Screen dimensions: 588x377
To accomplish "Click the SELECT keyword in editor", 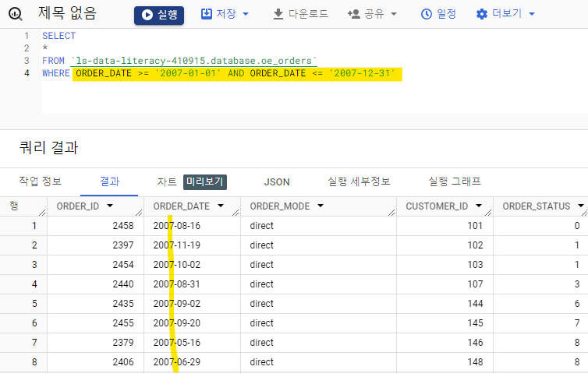I will (58, 36).
